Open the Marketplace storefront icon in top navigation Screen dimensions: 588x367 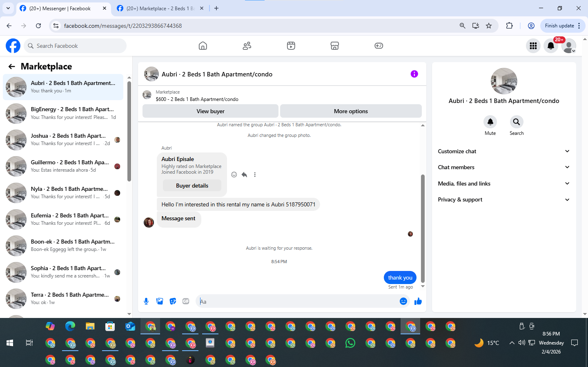[335, 46]
